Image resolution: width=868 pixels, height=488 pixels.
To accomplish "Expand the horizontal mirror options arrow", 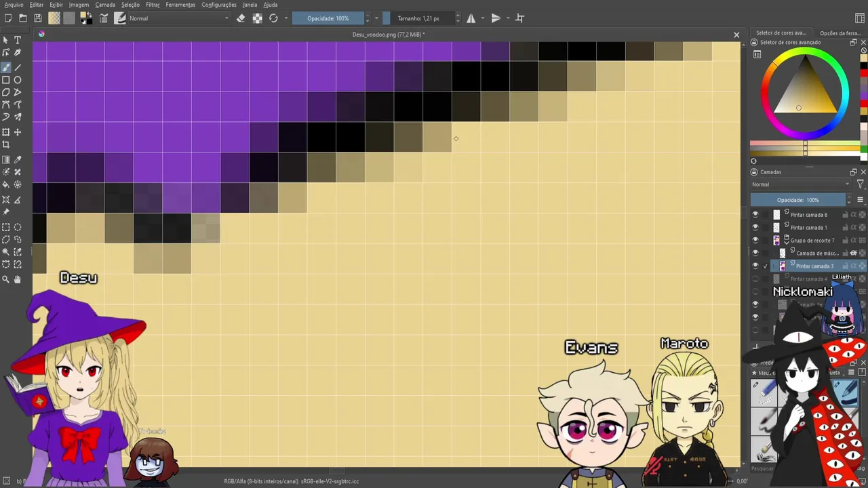I will coord(482,18).
